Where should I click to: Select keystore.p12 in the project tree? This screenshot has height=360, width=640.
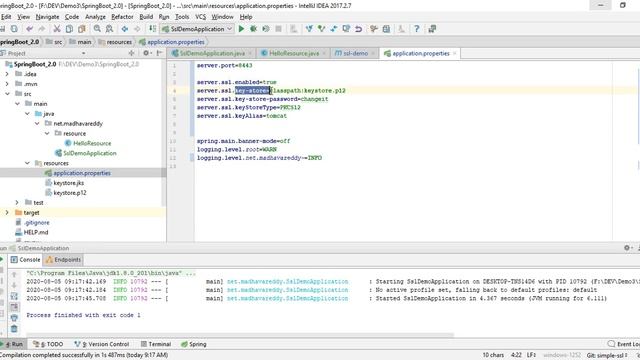point(66,193)
